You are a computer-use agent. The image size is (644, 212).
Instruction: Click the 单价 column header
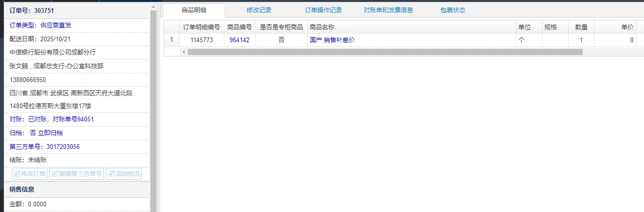click(x=627, y=28)
